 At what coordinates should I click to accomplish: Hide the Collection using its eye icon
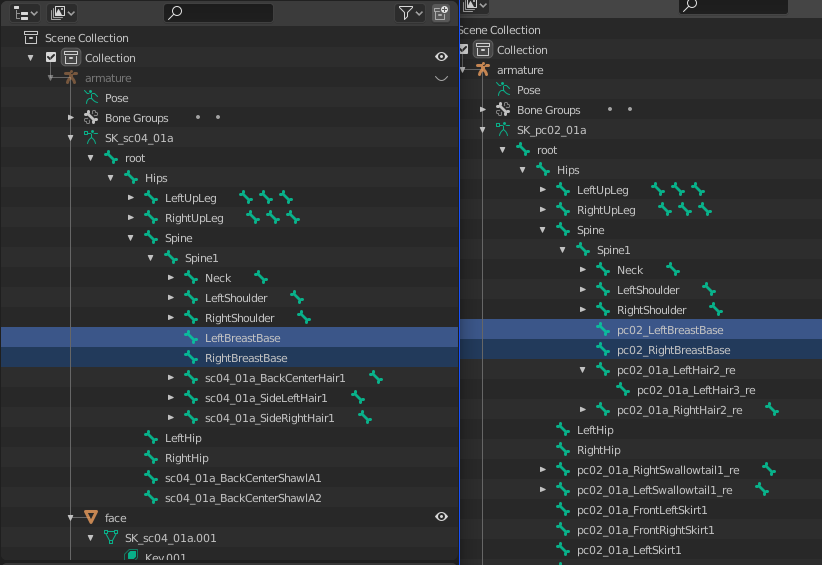coord(441,57)
